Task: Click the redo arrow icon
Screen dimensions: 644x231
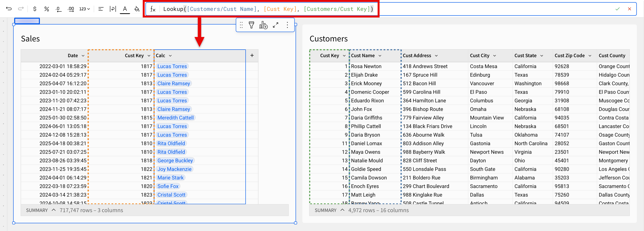Action: [21, 9]
